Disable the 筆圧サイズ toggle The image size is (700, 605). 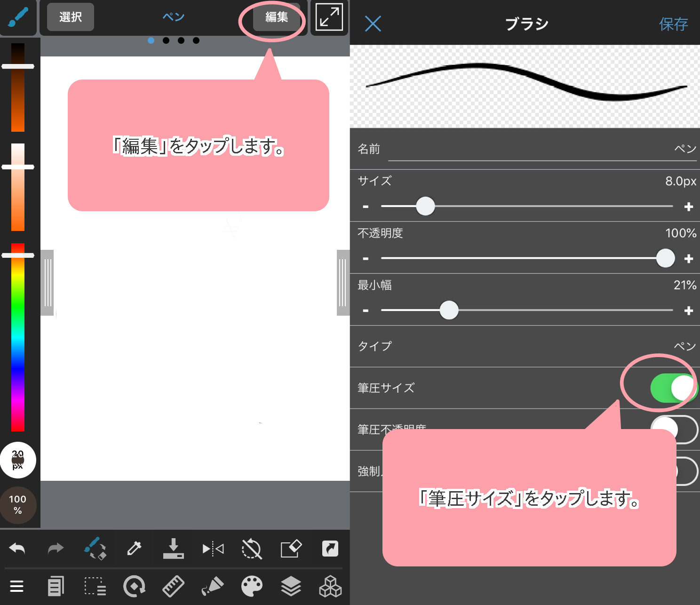tap(673, 388)
